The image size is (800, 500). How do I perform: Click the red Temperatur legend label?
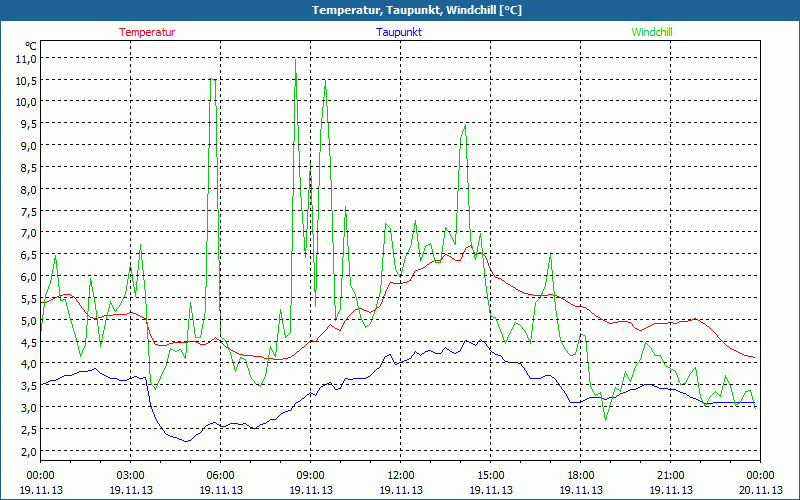[147, 32]
